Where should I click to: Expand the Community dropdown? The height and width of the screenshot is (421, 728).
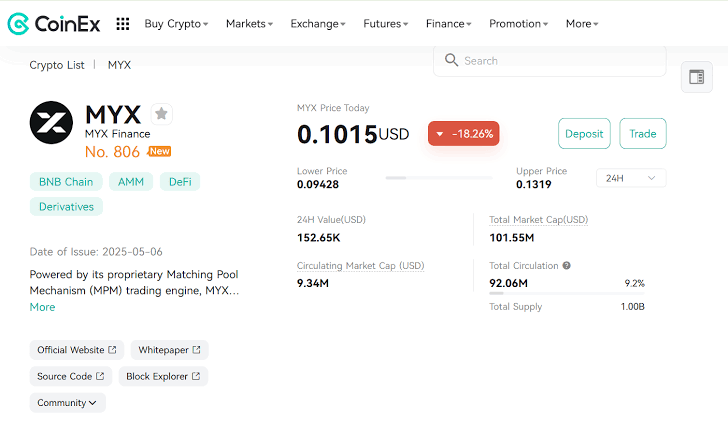pos(67,403)
